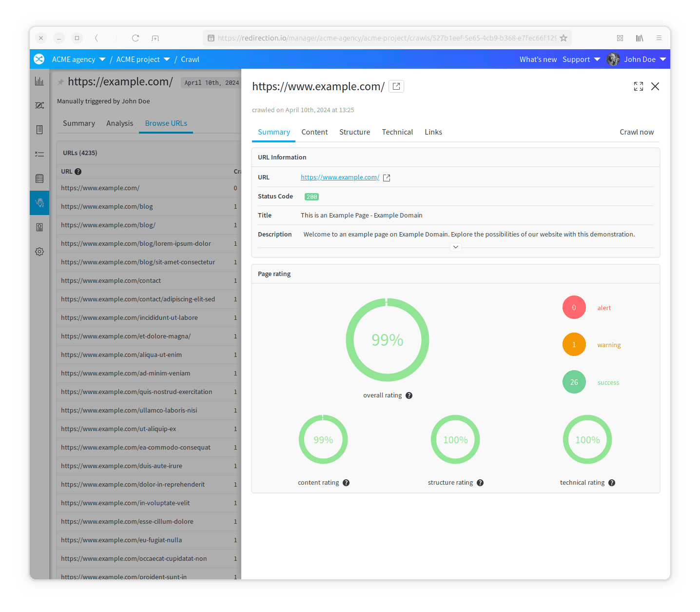Image resolution: width=700 pixels, height=612 pixels.
Task: Select the duis-aute-irure URL row
Action: tap(149, 466)
